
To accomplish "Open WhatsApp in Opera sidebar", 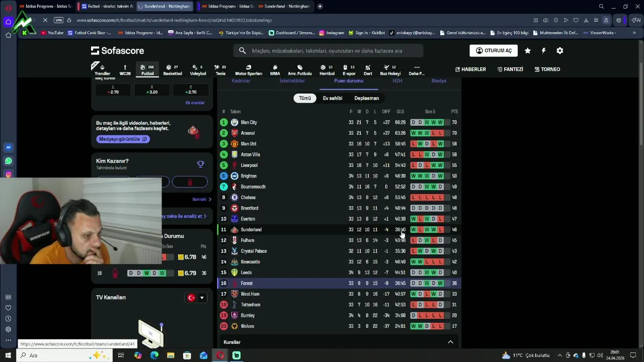I will (8, 161).
